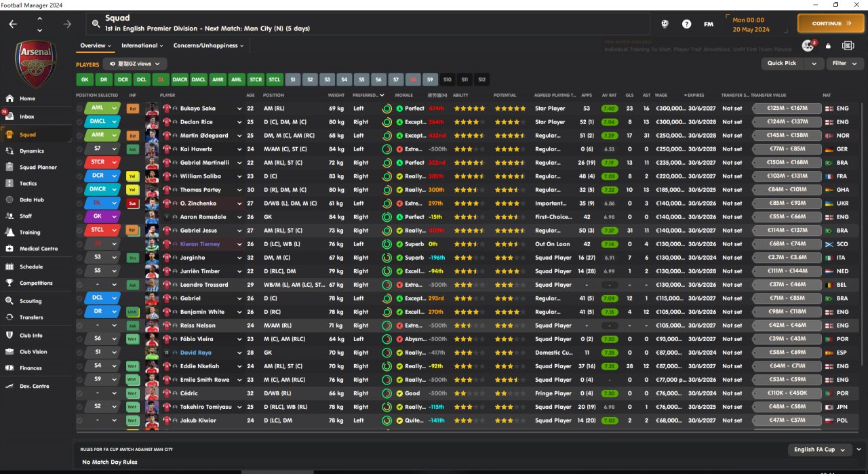Open Tactics in the sidebar
The height and width of the screenshot is (474, 868).
(28, 183)
